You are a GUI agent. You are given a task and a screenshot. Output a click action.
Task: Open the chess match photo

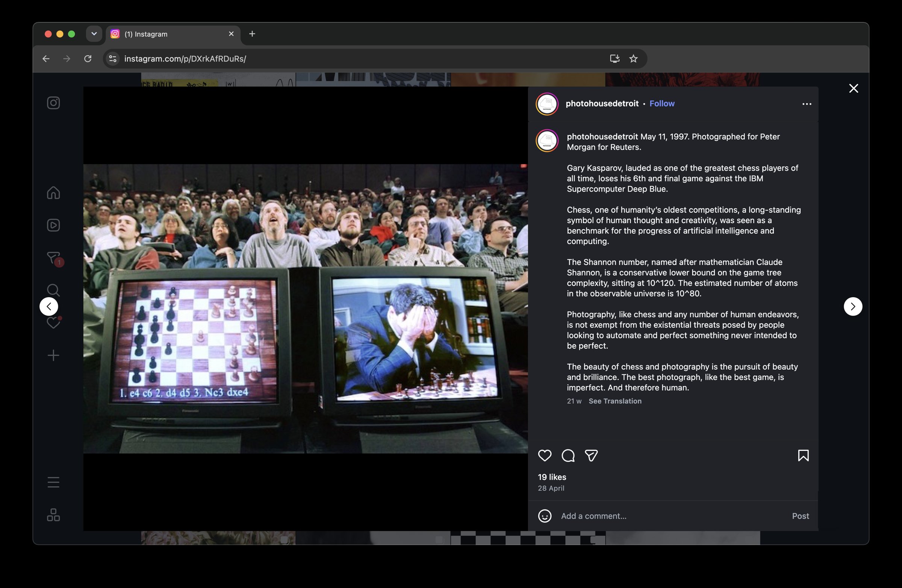[306, 308]
